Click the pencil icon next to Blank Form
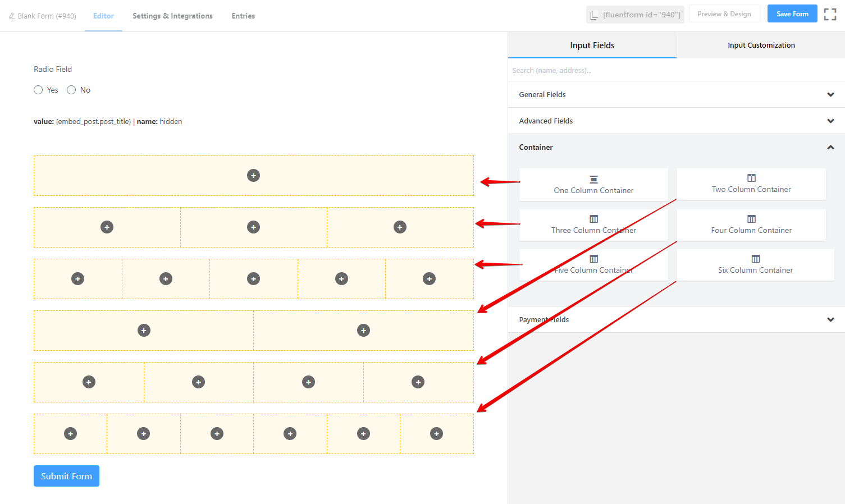Image resolution: width=845 pixels, height=504 pixels. click(x=11, y=16)
